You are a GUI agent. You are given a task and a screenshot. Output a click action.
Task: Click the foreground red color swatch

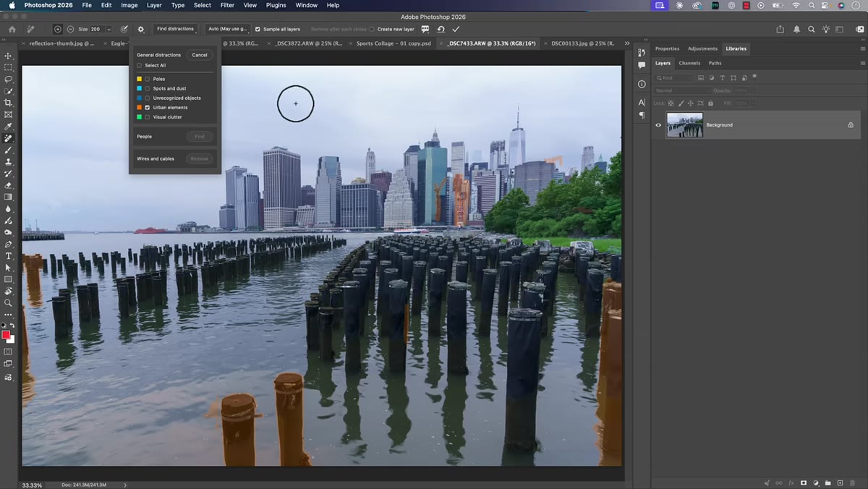[7, 335]
